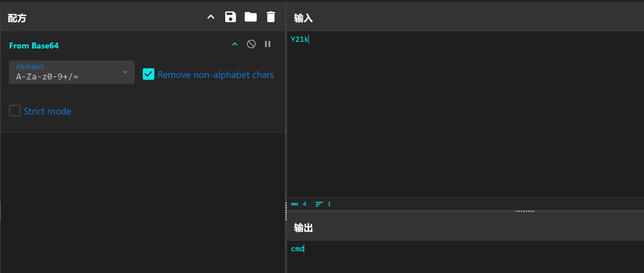The image size is (644, 273).
Task: Click inside the input text containing Y21k
Action: [x=299, y=39]
